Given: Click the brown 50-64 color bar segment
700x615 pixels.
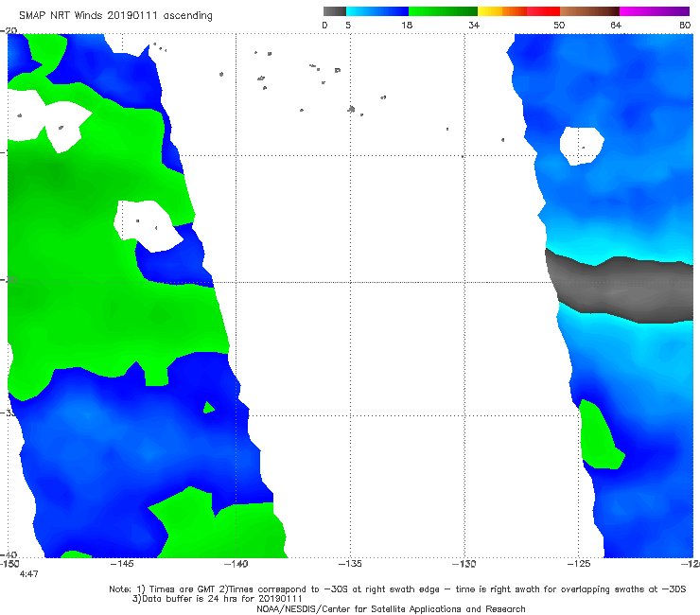Looking at the screenshot, I should coord(589,11).
